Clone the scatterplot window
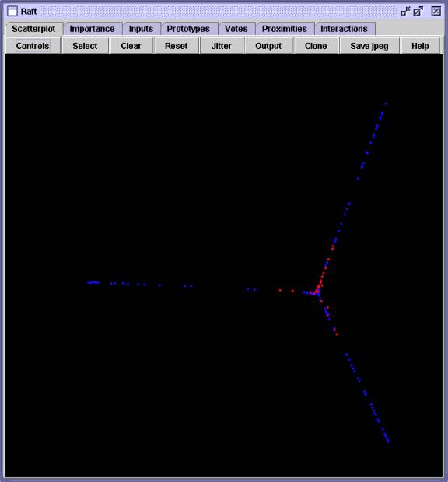The image size is (448, 482). point(316,46)
